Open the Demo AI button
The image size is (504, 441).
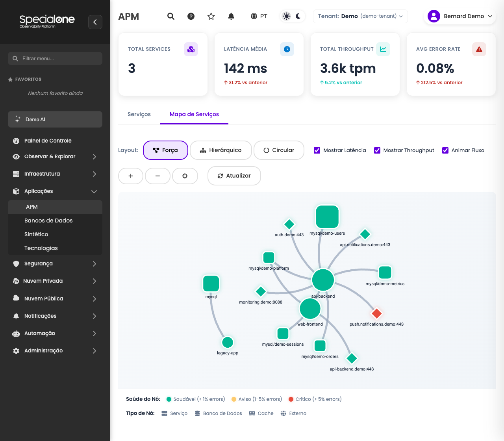[55, 119]
